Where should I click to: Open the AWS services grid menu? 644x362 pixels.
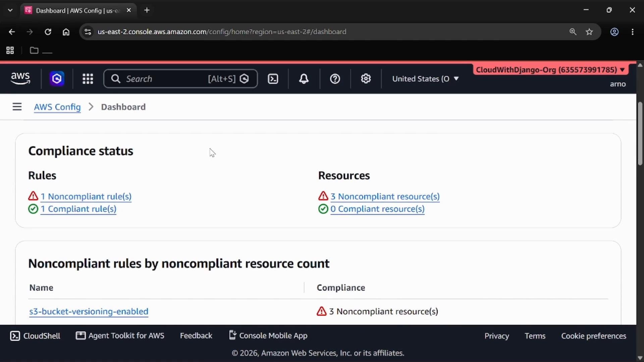pyautogui.click(x=88, y=79)
